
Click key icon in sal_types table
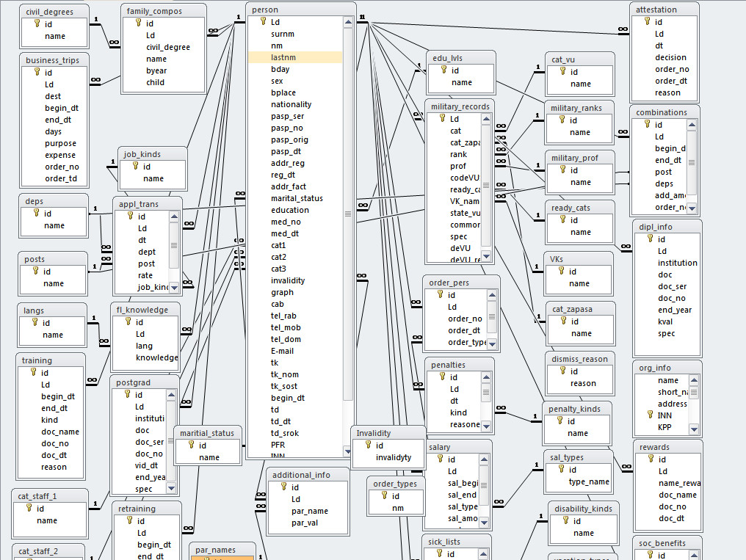pyautogui.click(x=562, y=469)
